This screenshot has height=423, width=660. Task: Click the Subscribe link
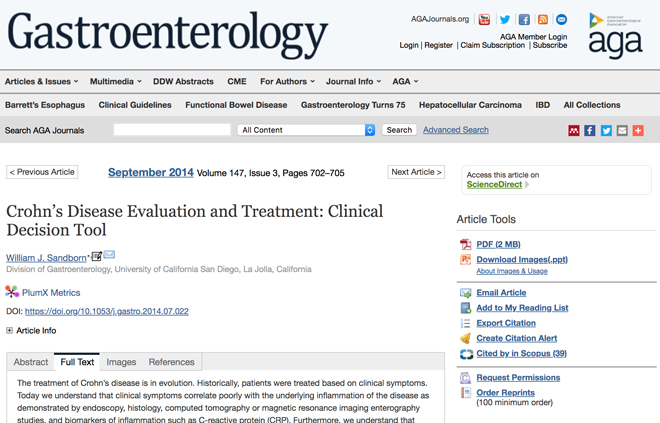coord(550,45)
